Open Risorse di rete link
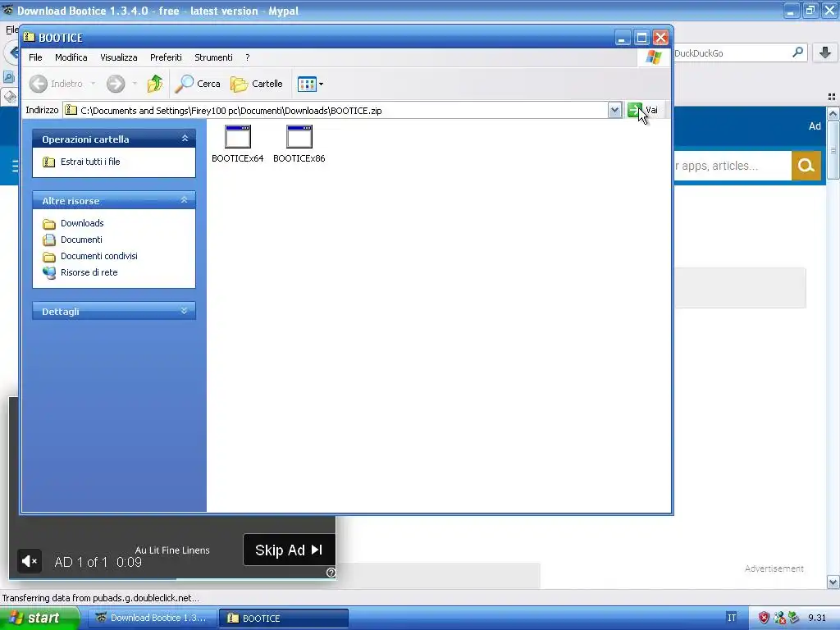The image size is (840, 630). [x=89, y=272]
